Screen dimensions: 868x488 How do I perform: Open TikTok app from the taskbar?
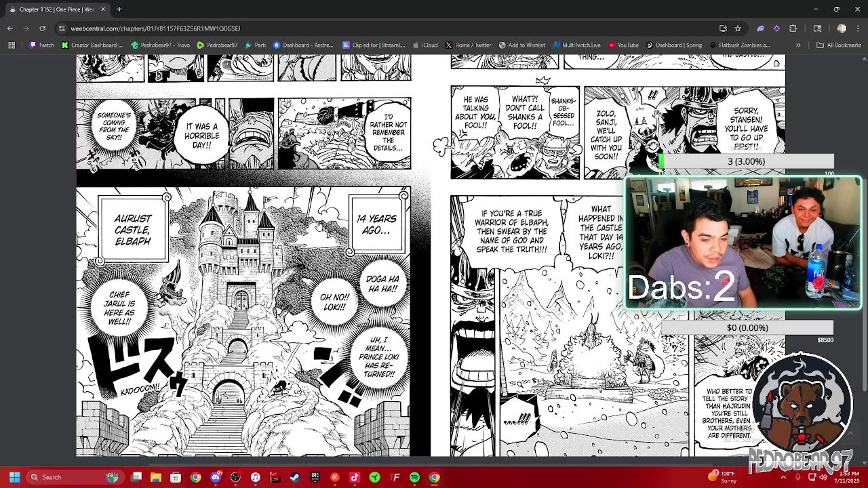355,477
